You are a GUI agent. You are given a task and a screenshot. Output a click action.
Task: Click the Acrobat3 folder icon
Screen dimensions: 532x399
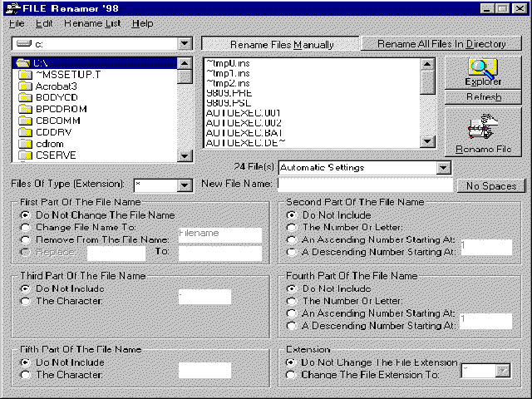point(25,86)
